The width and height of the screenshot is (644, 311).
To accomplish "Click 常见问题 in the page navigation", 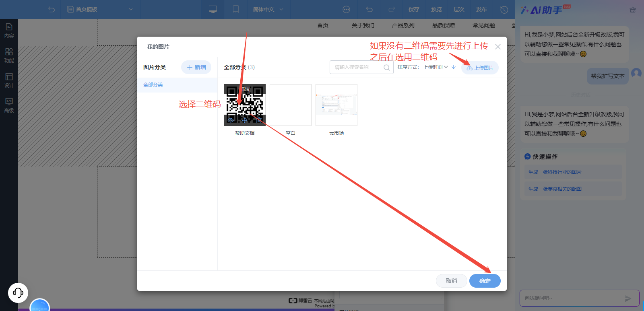I will pyautogui.click(x=484, y=25).
